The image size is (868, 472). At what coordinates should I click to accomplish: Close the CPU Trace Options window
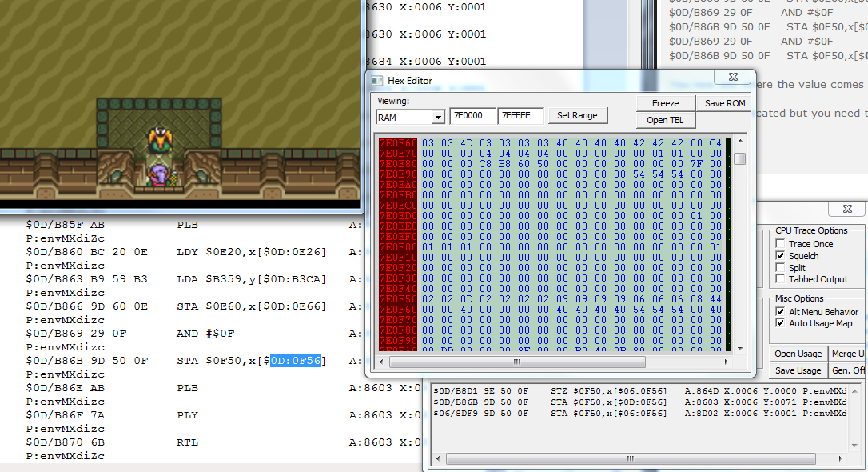point(847,209)
